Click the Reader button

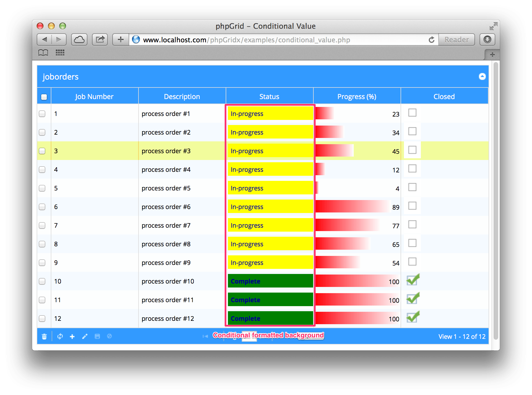tap(457, 39)
